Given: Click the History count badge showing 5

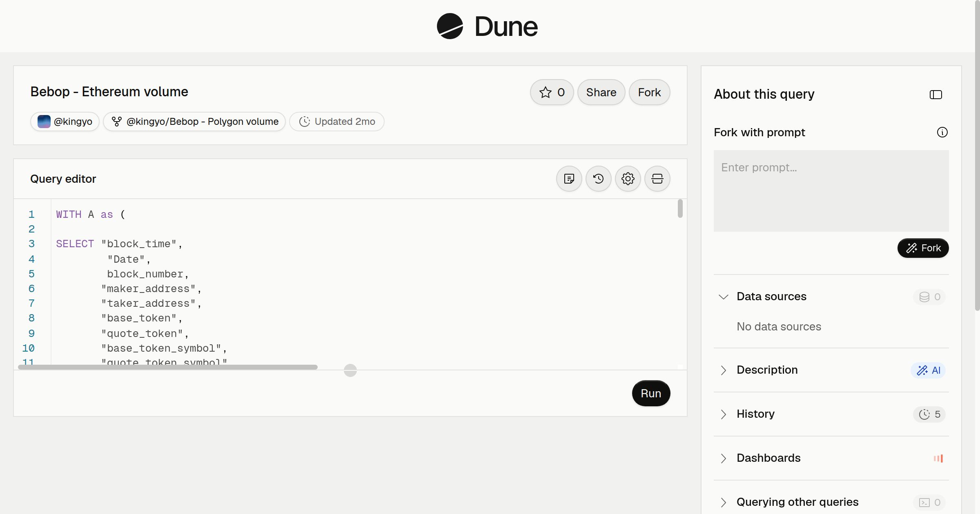Looking at the screenshot, I should click(929, 414).
